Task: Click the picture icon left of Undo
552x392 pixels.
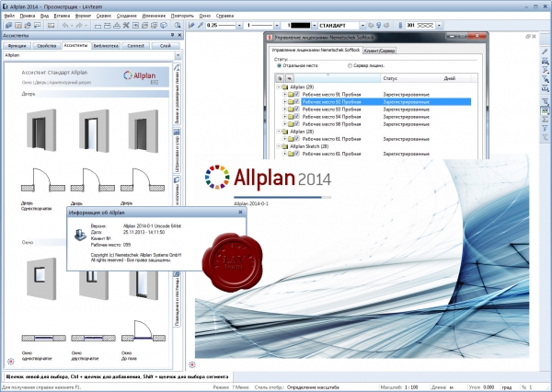Action: [51, 26]
